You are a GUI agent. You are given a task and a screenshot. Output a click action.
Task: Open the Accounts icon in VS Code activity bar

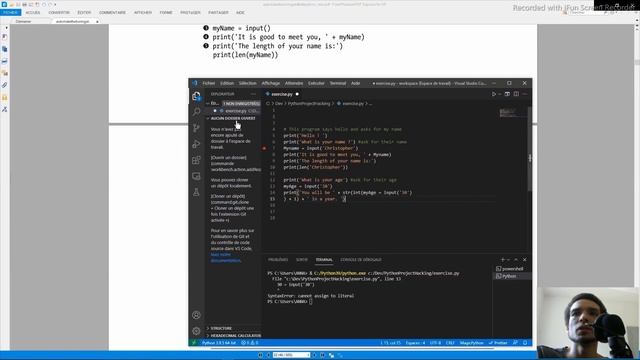tap(196, 315)
